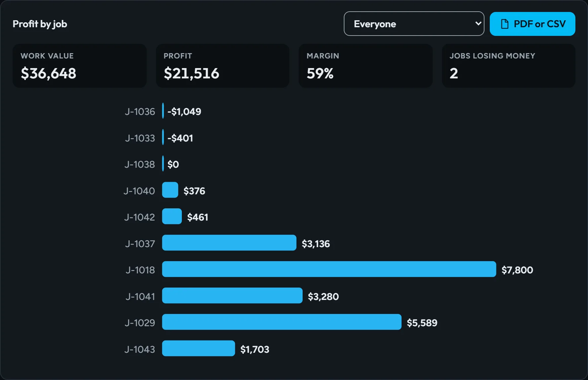Click the $1,703 value
The image size is (588, 380).
point(255,349)
